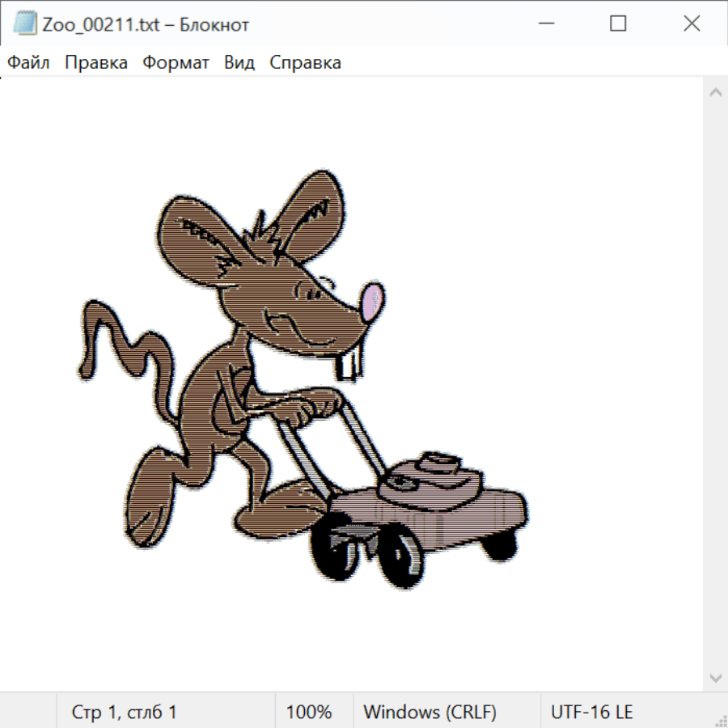This screenshot has height=728, width=728.
Task: Click the scroll up arrow
Action: pyautogui.click(x=715, y=93)
